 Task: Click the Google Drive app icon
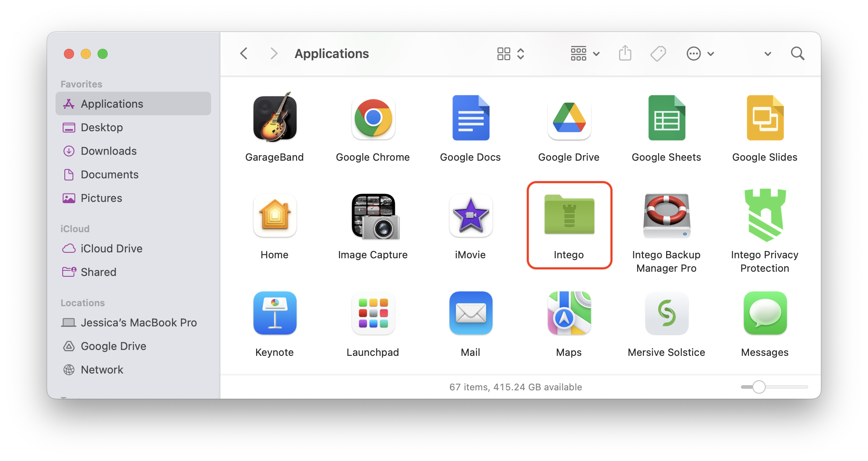[x=569, y=118]
